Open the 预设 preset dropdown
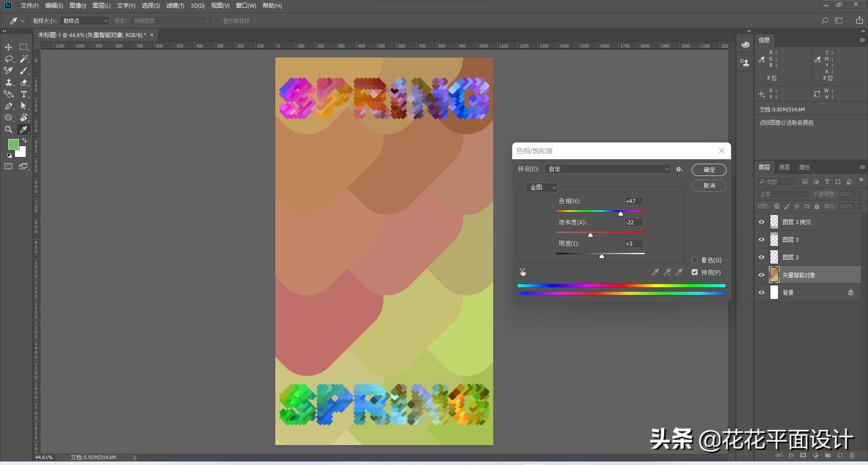 pos(608,169)
